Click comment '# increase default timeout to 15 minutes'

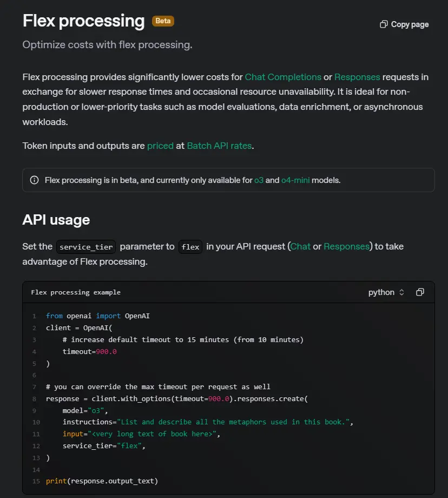[x=183, y=340]
